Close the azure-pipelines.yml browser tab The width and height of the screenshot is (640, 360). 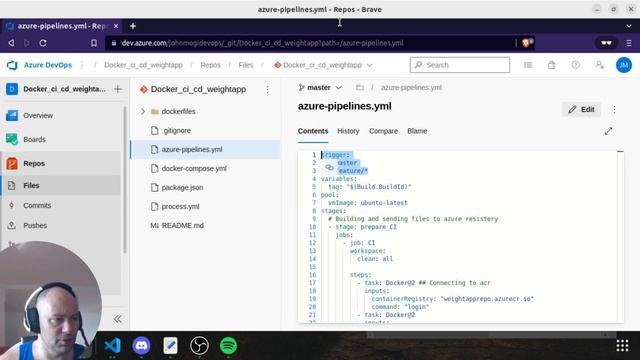(x=116, y=26)
